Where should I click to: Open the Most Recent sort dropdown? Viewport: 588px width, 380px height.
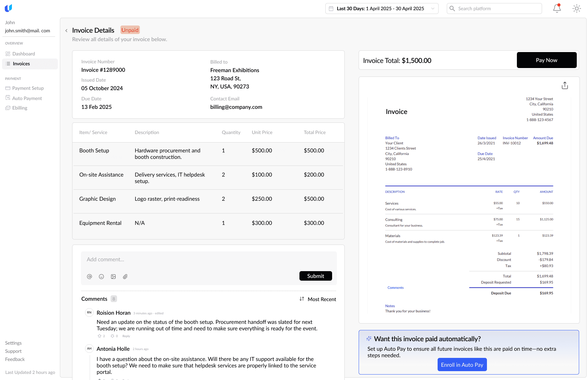(318, 299)
